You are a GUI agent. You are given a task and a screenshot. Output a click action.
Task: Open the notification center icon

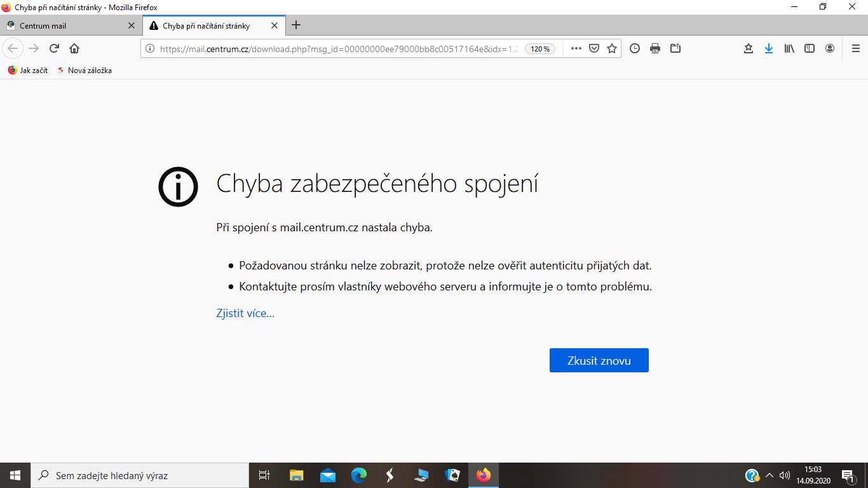coord(848,475)
